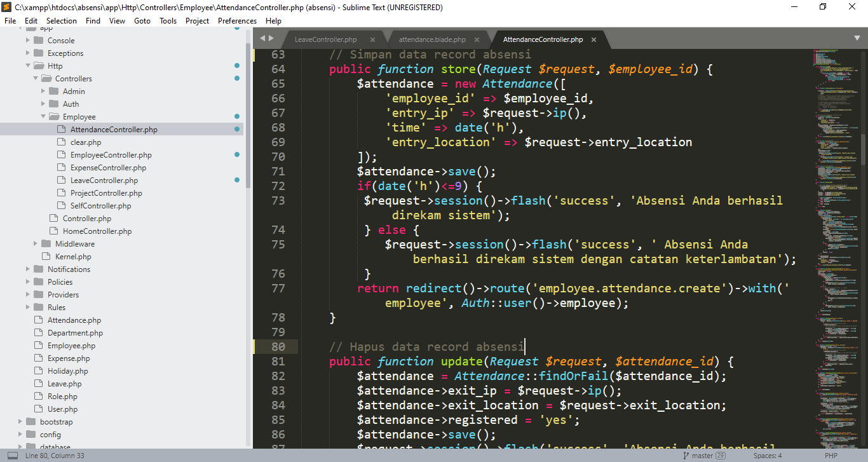Screen dimensions: 868x462
Task: Open LeaveController.php in the sidebar tree
Action: pos(104,180)
